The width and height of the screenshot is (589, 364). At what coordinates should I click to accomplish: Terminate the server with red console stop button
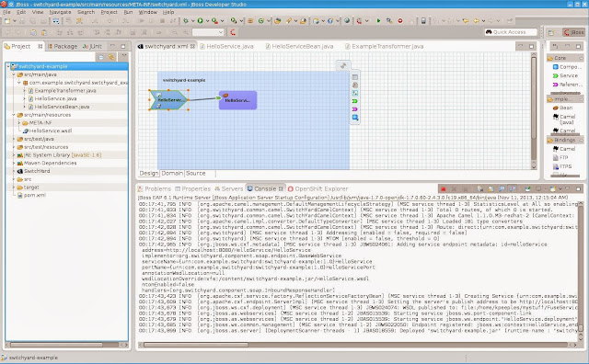coord(444,188)
